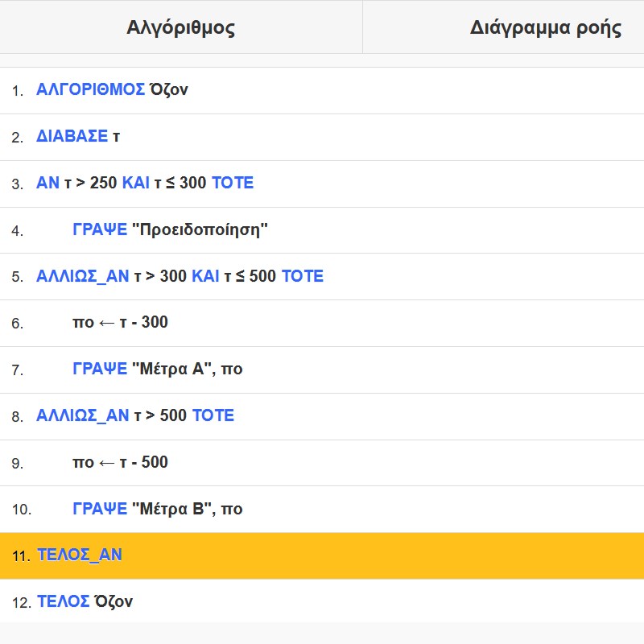
Task: Click highlighted line 11 ΤΕΛΟΣ_ΑΝ
Action: click(322, 556)
